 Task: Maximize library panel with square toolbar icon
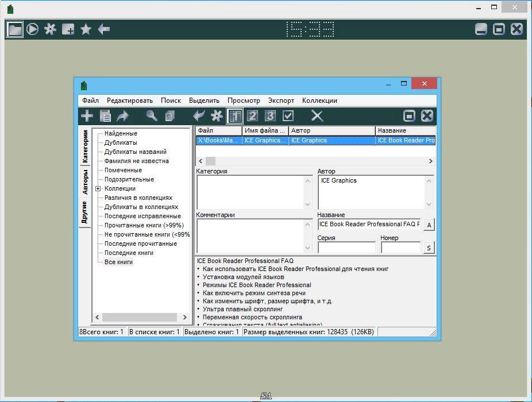tap(409, 116)
